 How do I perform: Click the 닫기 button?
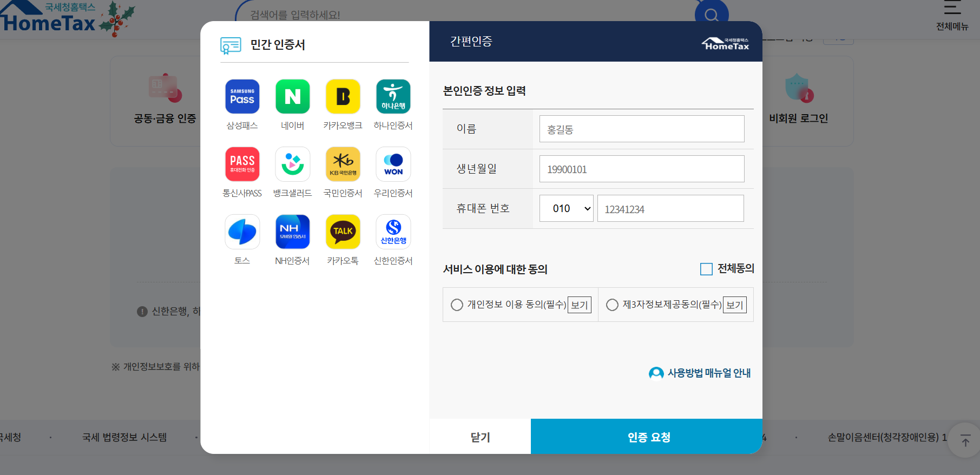[x=480, y=437]
